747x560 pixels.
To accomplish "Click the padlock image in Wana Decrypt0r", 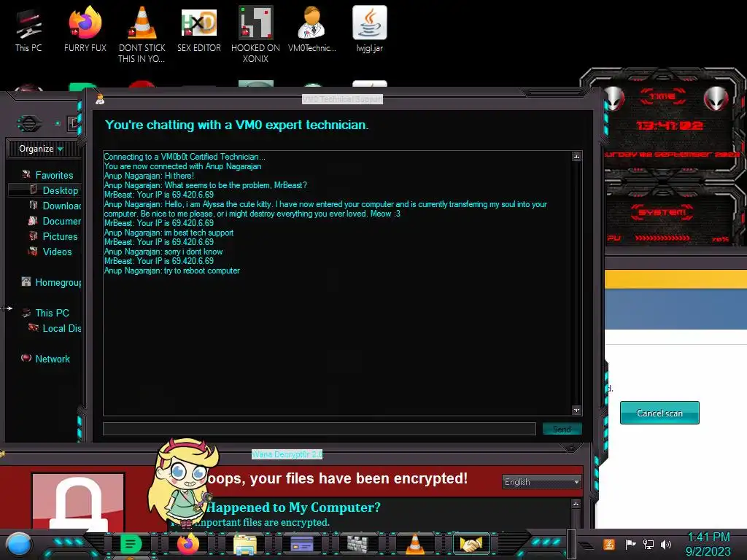I will (79, 502).
